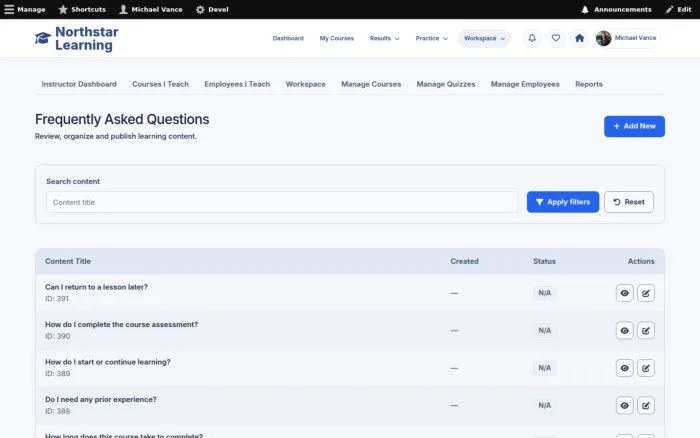Click the home icon in header

[579, 38]
